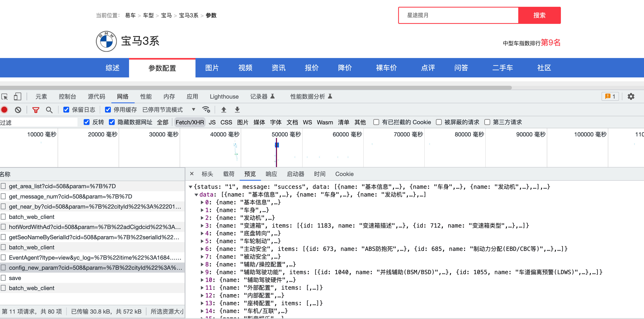Image resolution: width=644 pixels, height=319 pixels.
Task: Go to 图片 in the blue navigation bar
Action: coord(212,68)
